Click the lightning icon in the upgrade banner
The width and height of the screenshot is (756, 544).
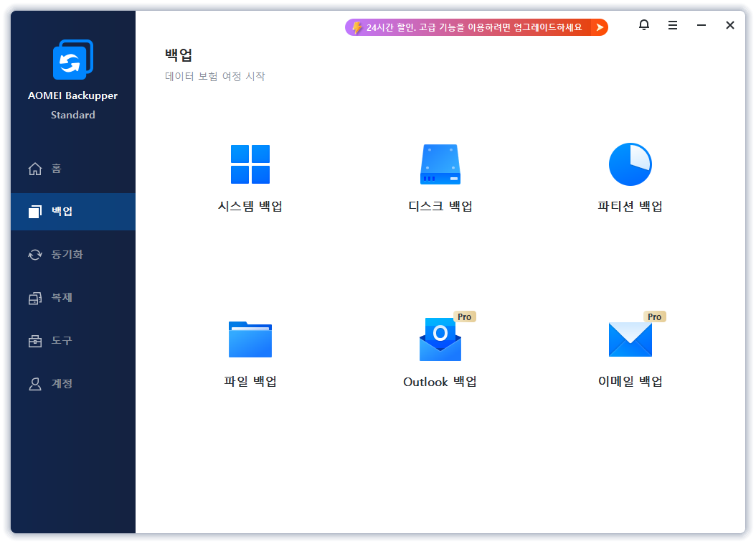pos(356,27)
